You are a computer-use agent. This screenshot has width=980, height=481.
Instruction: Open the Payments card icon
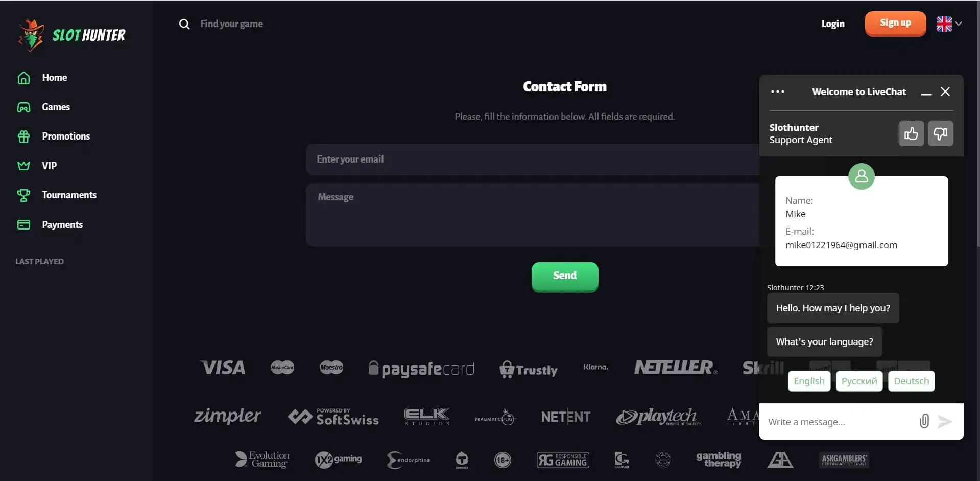[x=24, y=225]
